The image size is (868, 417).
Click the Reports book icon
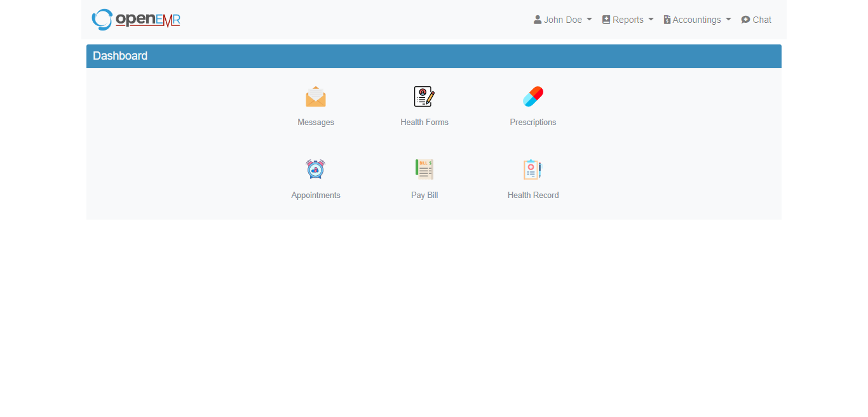point(606,20)
